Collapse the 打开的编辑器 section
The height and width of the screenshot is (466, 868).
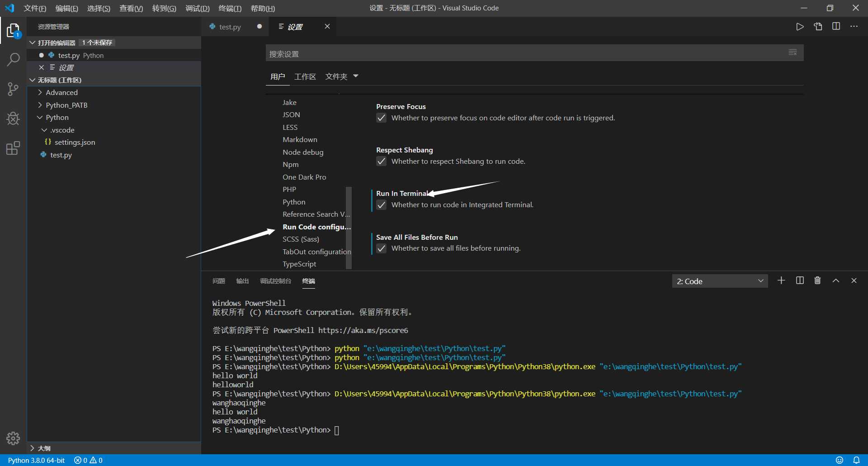[32, 43]
